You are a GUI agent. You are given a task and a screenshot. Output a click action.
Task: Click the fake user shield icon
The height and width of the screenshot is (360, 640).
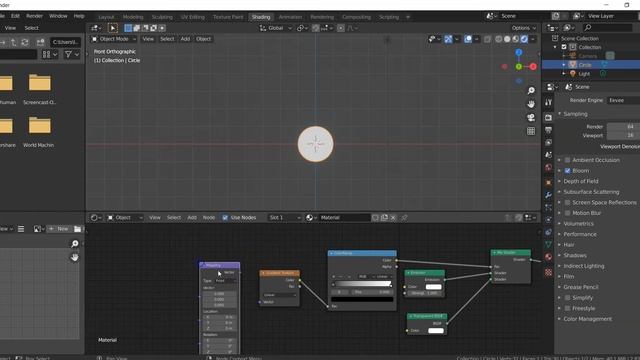pos(375,218)
